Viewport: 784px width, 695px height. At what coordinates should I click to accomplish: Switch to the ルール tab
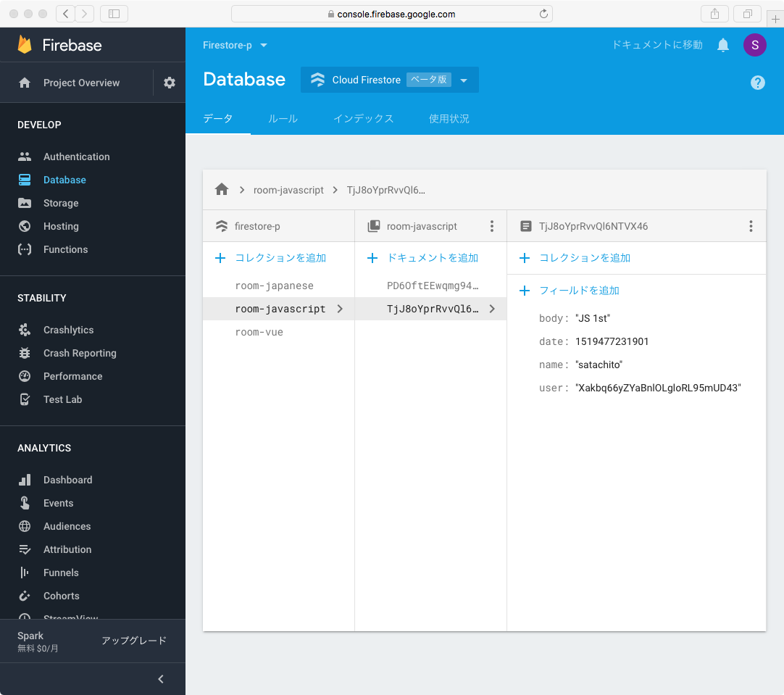283,119
